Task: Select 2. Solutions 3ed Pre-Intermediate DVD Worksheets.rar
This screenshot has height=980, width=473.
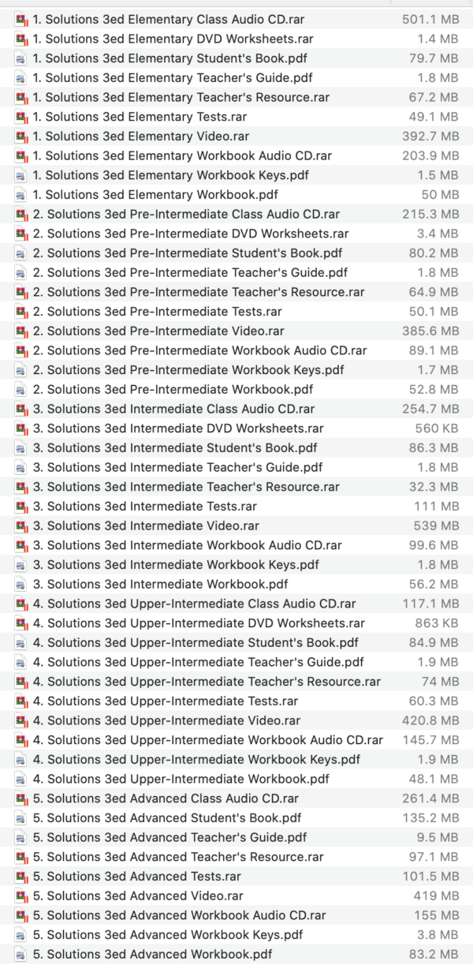Action: [x=191, y=234]
